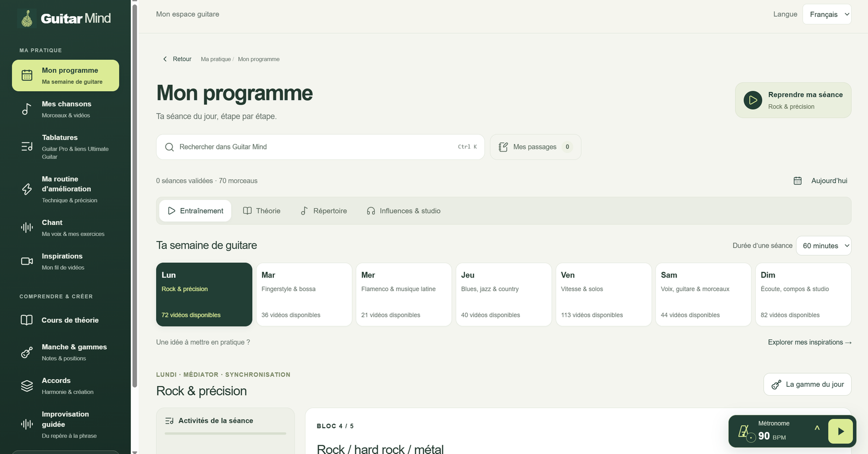The width and height of the screenshot is (868, 454).
Task: Select the Lun Rock & précision day card
Action: point(204,294)
